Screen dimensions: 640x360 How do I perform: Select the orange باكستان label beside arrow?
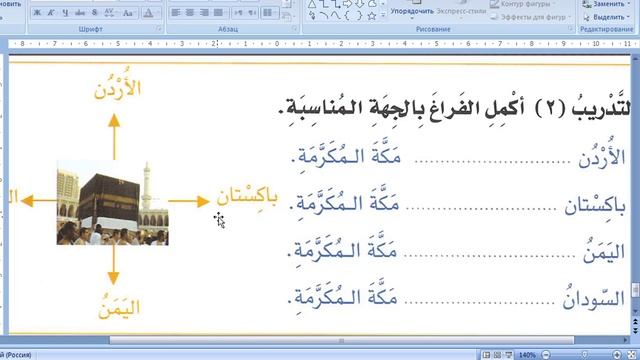pos(247,197)
